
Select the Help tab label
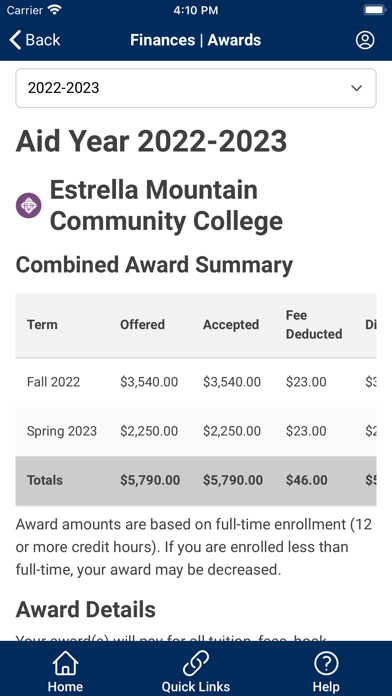326,687
